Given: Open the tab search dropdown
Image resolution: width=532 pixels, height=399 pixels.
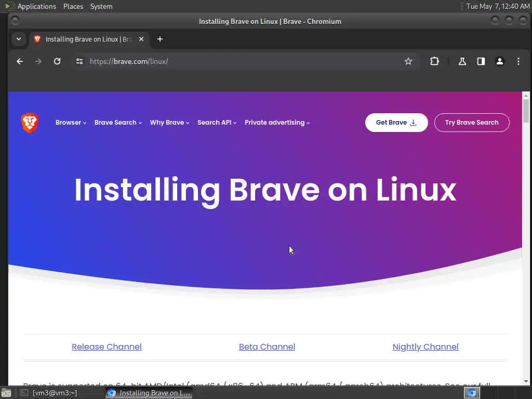Looking at the screenshot, I should pyautogui.click(x=19, y=39).
